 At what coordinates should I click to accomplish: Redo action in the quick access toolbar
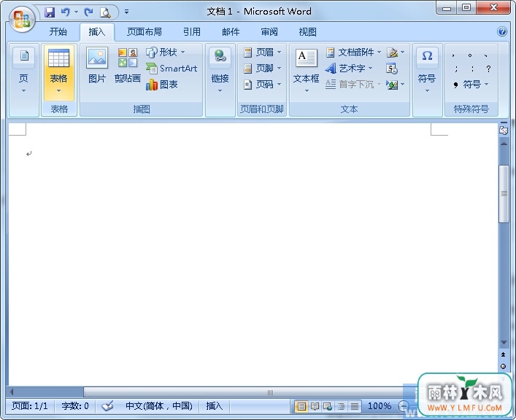tap(88, 12)
